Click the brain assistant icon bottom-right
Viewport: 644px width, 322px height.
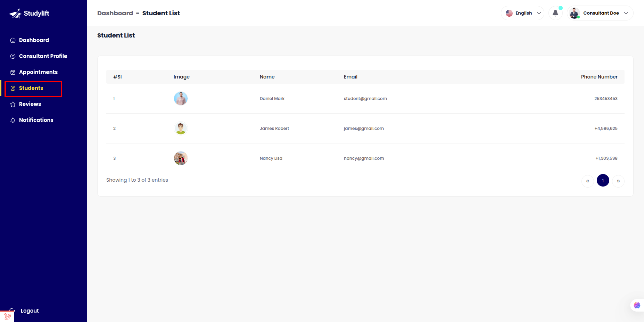(x=637, y=305)
